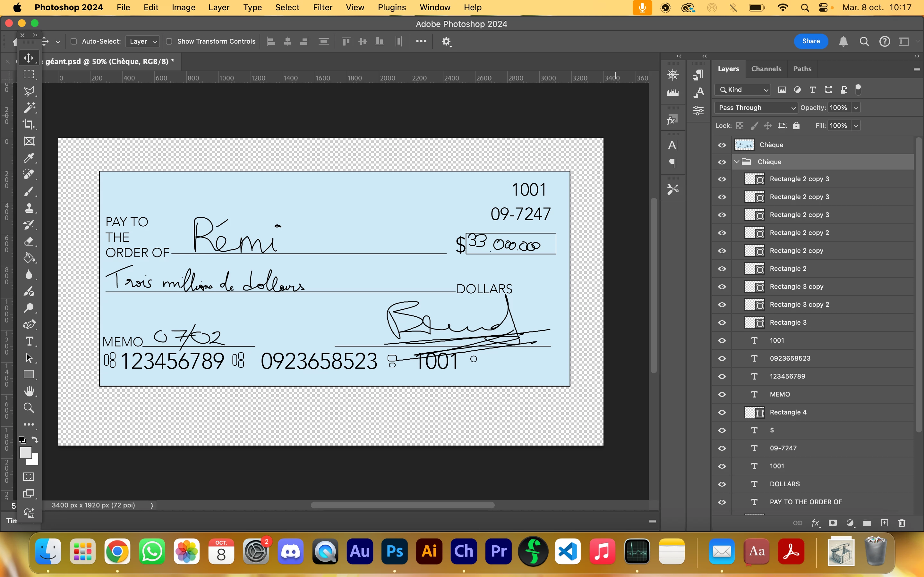Collapse the Chèque group folder
The height and width of the screenshot is (577, 924).
737,162
